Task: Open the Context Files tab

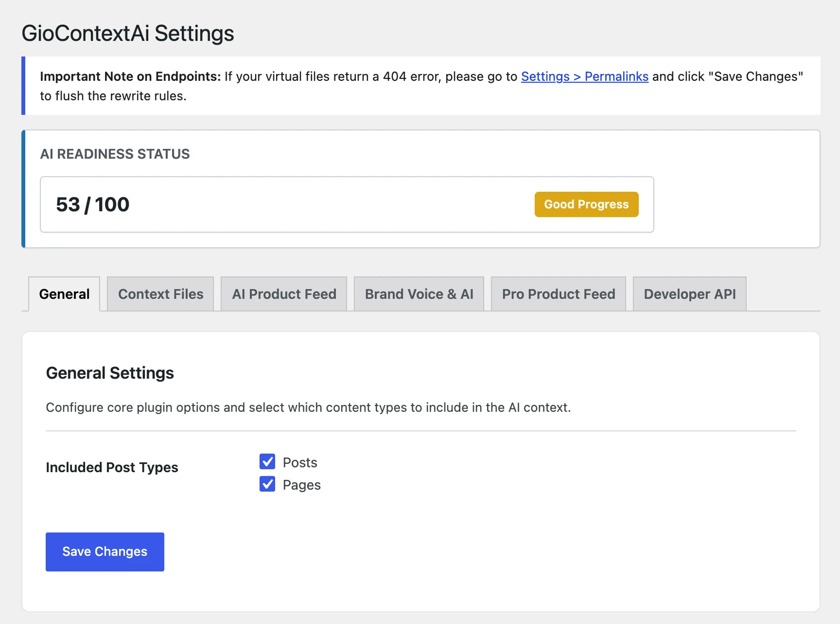Action: [161, 294]
